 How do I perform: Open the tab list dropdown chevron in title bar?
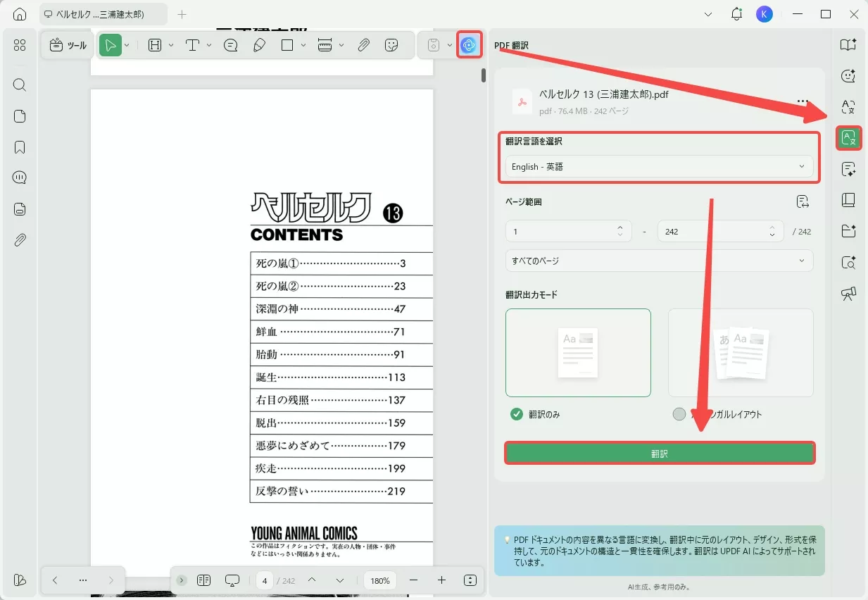coord(707,14)
